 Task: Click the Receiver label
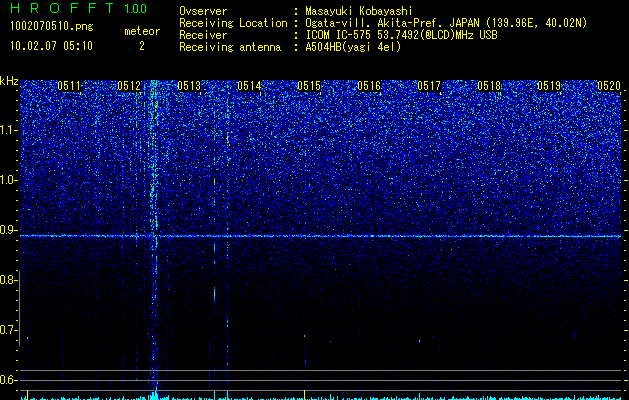[x=203, y=35]
